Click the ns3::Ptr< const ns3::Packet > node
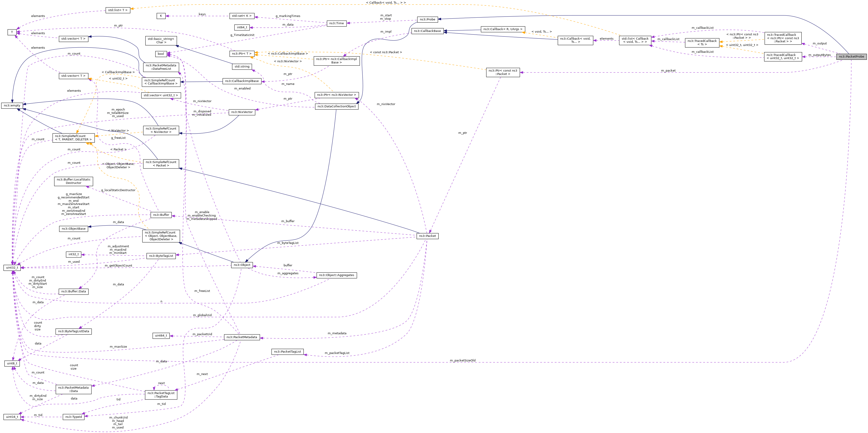 [503, 72]
